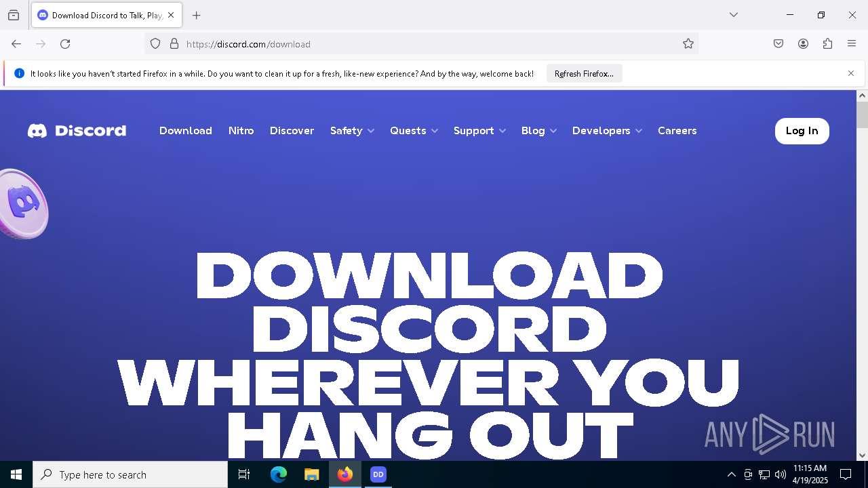Expand the Safety menu
Viewport: 868px width, 488px height.
click(352, 131)
